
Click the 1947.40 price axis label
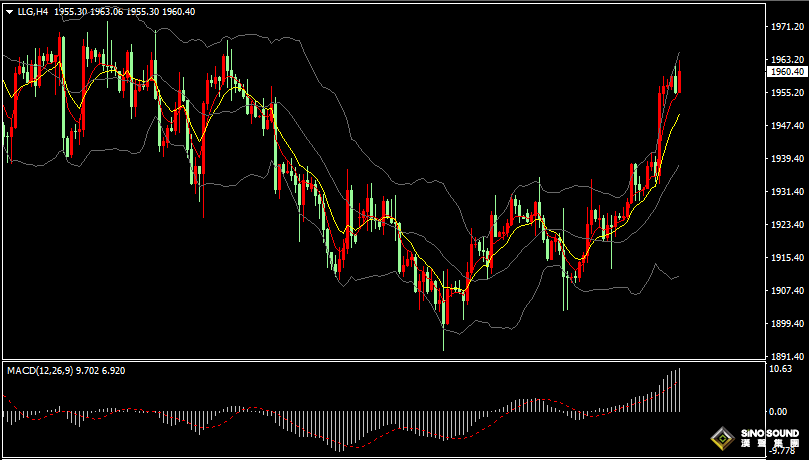click(786, 126)
